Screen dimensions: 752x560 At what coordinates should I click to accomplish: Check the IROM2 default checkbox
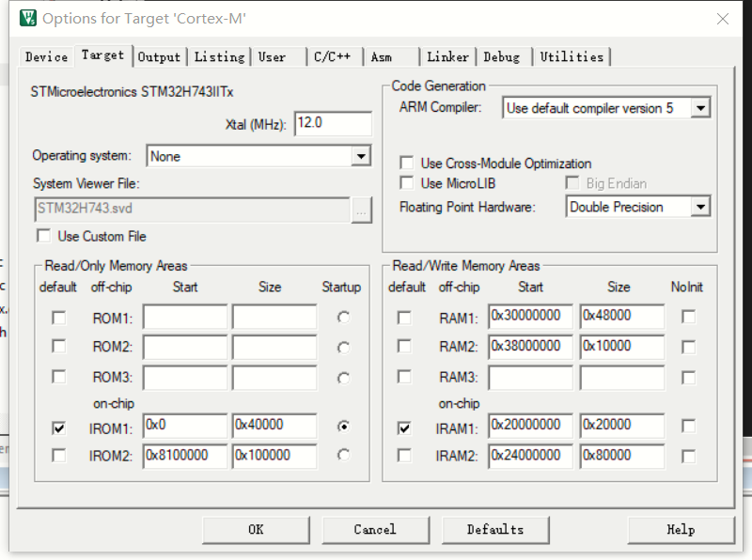point(58,455)
